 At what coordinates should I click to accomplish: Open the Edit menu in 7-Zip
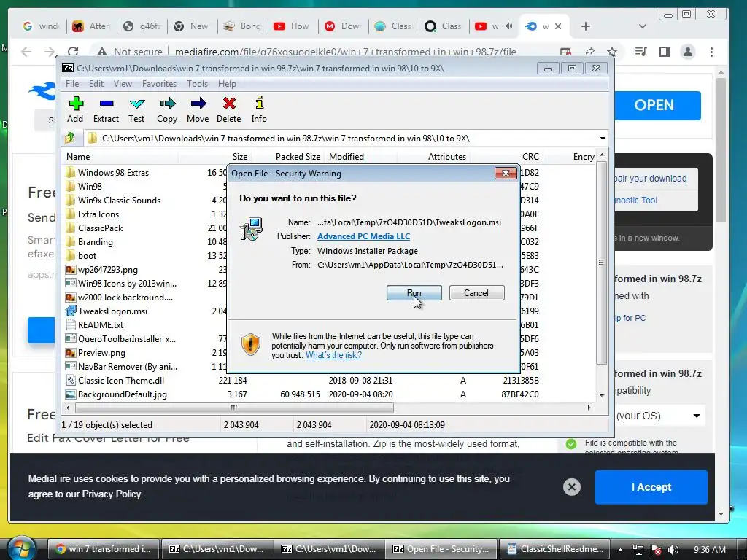[x=96, y=84]
